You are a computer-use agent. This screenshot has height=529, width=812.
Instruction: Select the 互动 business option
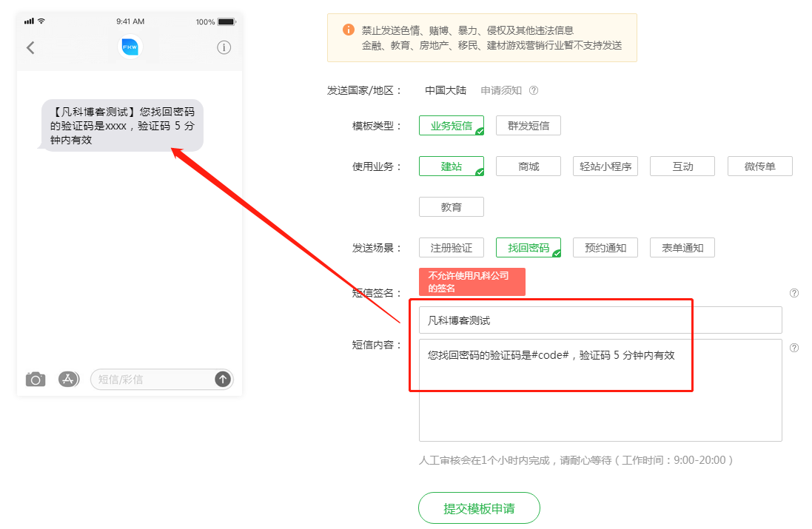[682, 166]
